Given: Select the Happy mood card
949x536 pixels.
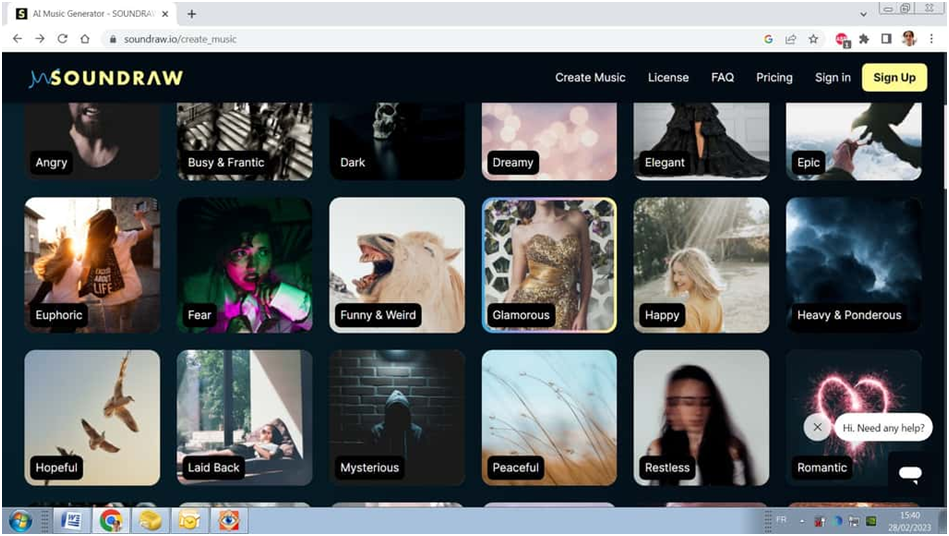Looking at the screenshot, I should click(701, 265).
